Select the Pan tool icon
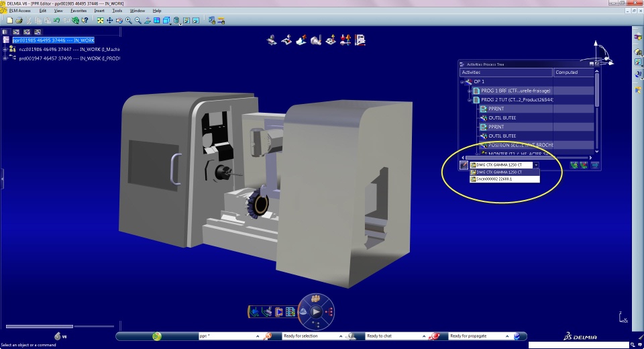Screen dimensions: 644x349 109,20
